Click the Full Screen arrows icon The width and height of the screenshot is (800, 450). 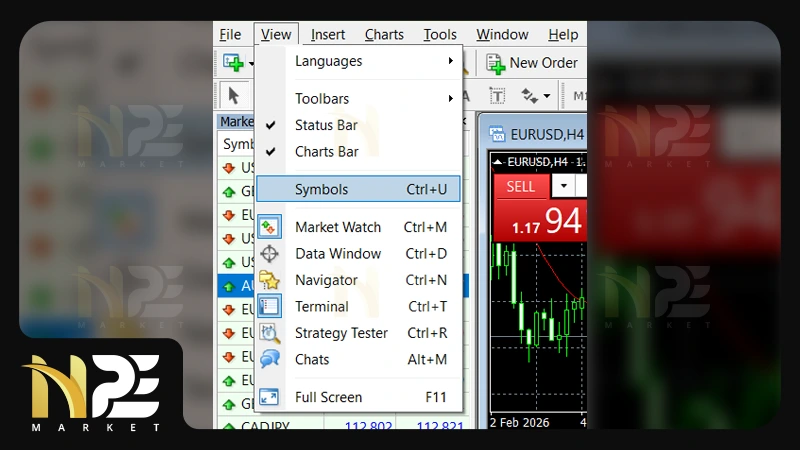pyautogui.click(x=269, y=397)
